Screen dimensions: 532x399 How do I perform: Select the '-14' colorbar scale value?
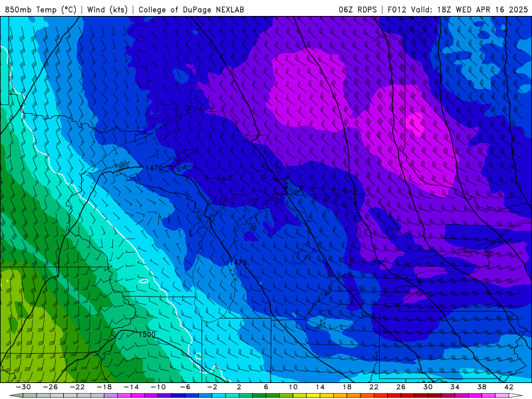131,387
